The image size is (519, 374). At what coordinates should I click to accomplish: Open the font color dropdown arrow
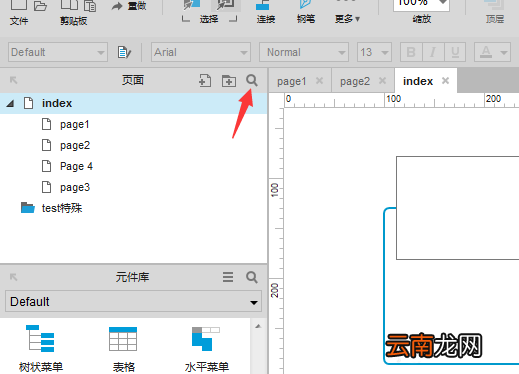[x=504, y=52]
